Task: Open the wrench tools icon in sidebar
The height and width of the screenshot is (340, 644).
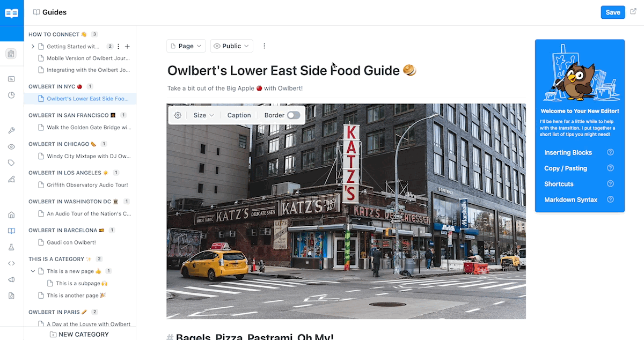Action: [11, 131]
